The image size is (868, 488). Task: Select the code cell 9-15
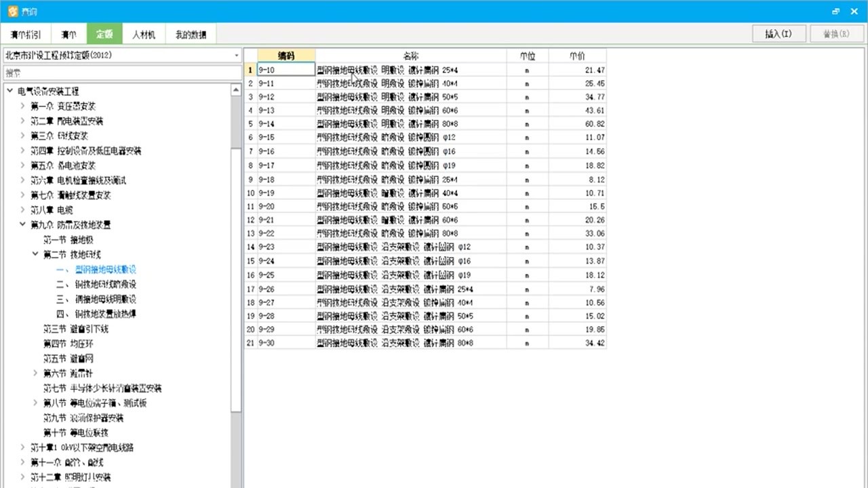tap(286, 138)
